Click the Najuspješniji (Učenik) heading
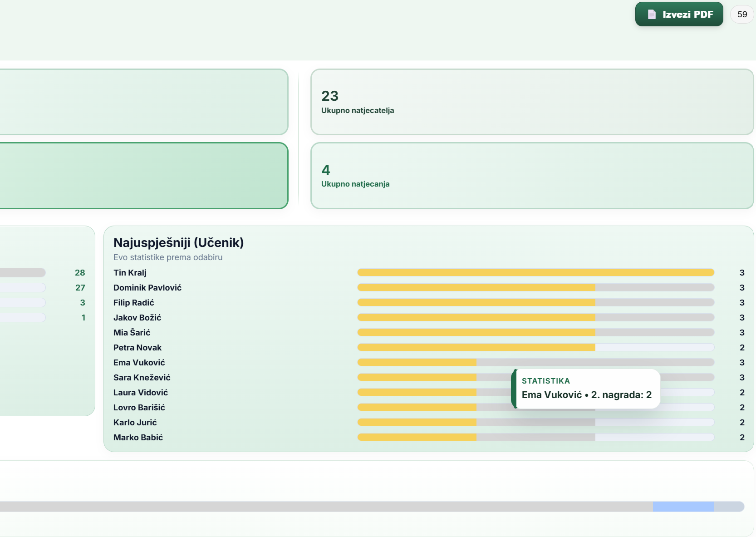Image resolution: width=756 pixels, height=537 pixels. [178, 243]
